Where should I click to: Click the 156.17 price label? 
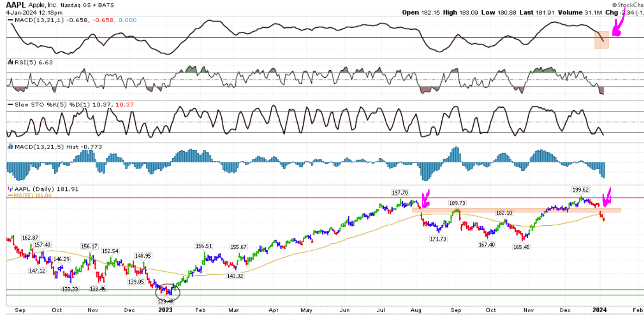tap(91, 247)
